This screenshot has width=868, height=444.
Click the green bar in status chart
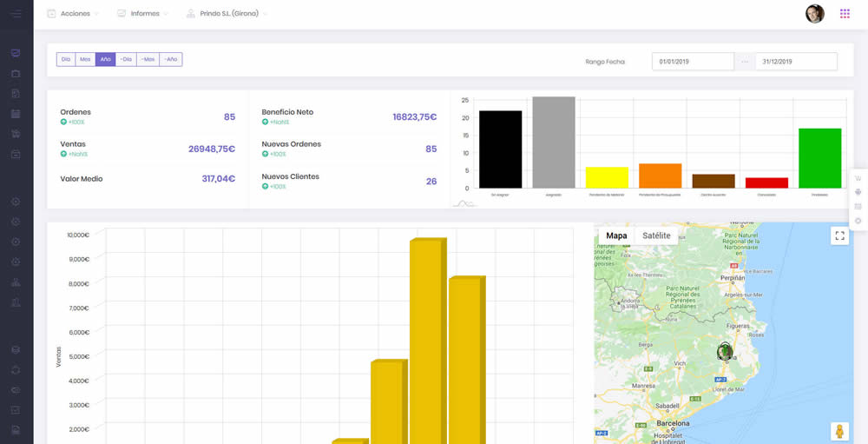click(820, 158)
